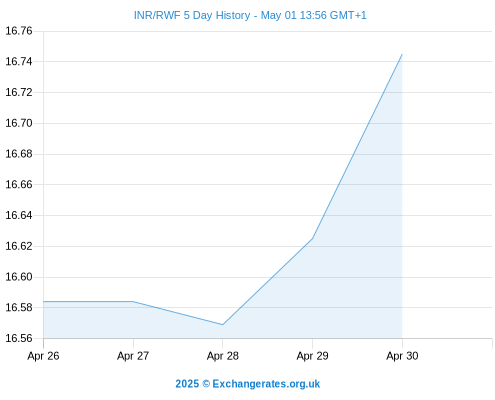Image resolution: width=495 pixels, height=400 pixels.
Task: Select the Apr 30 x-axis label
Action: click(x=402, y=356)
